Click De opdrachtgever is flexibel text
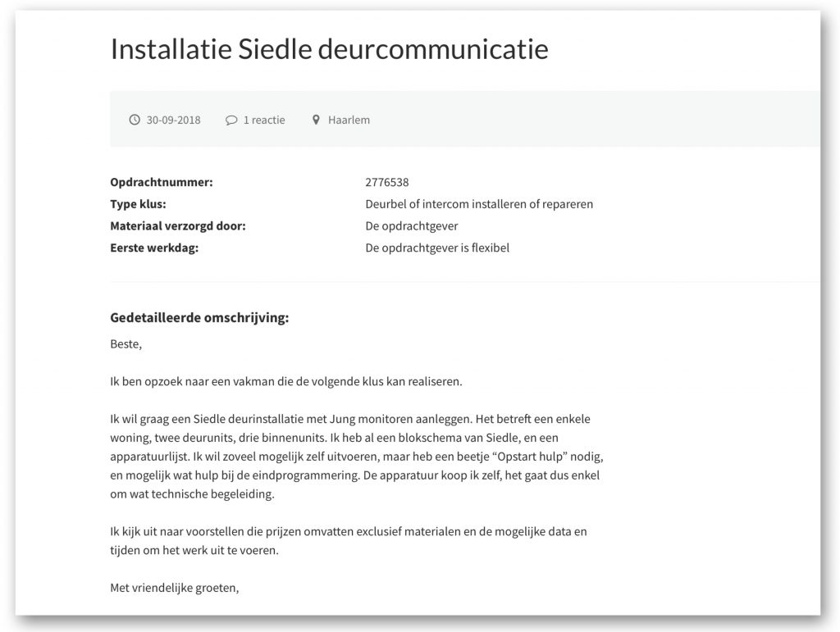 tap(436, 248)
